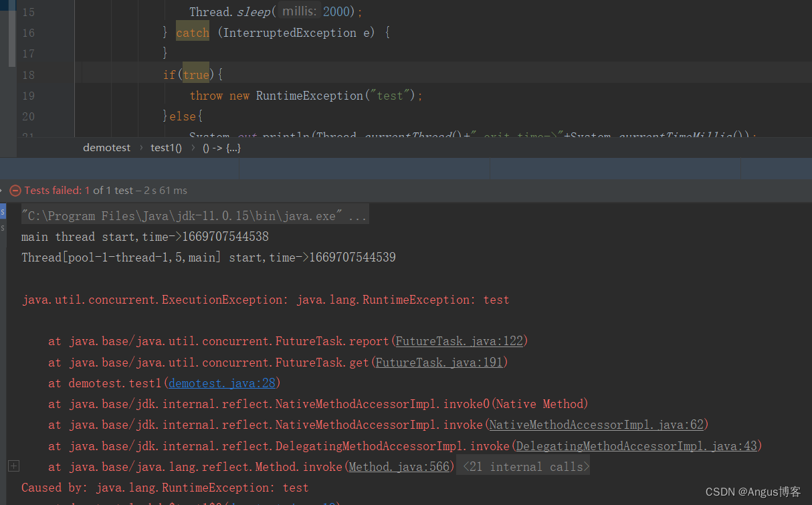The image size is (812, 505).
Task: Select demotest in the breadcrumb bar
Action: pyautogui.click(x=106, y=147)
